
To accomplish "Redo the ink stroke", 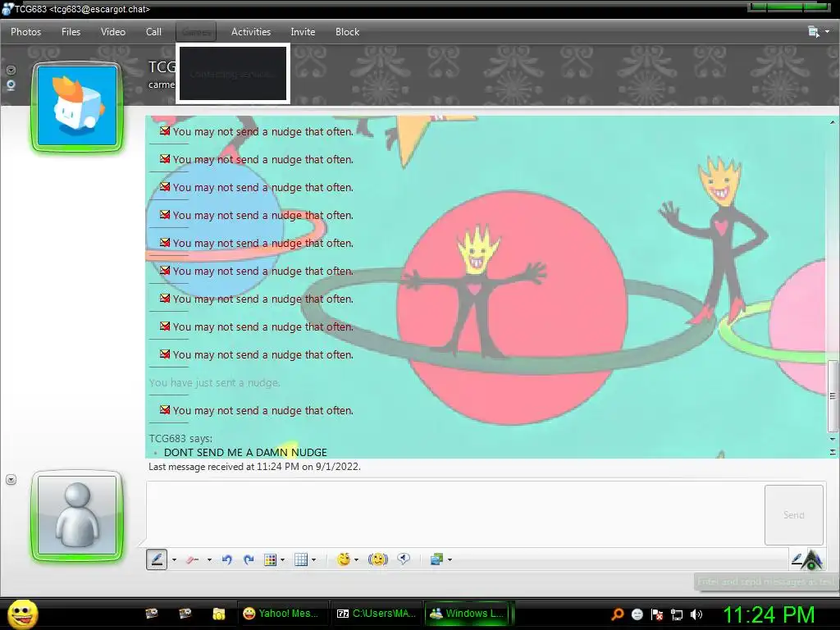I will [248, 559].
